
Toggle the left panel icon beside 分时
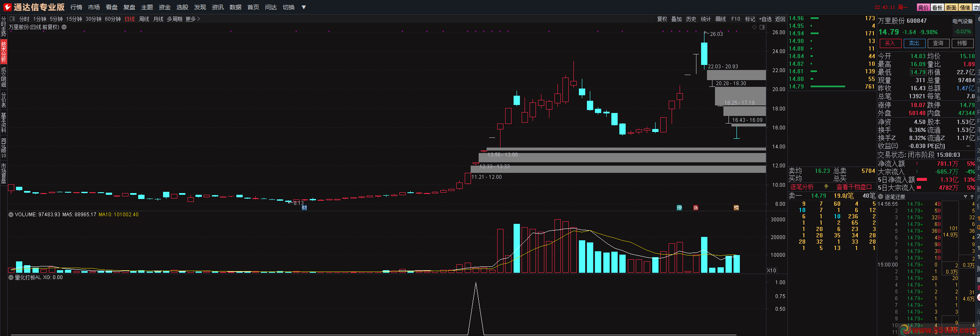pos(12,19)
